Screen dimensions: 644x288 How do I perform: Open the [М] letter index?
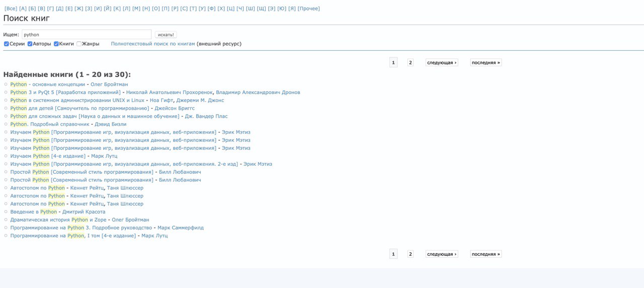[x=136, y=9]
